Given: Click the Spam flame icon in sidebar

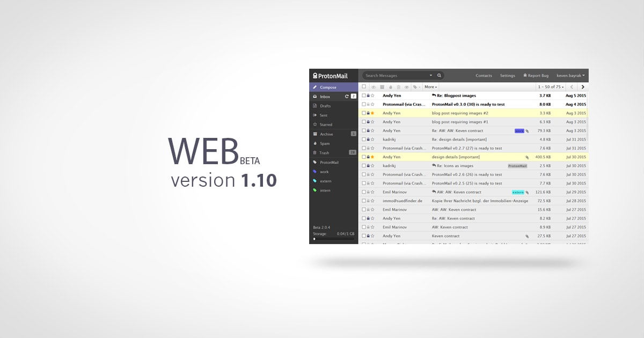Looking at the screenshot, I should (315, 143).
